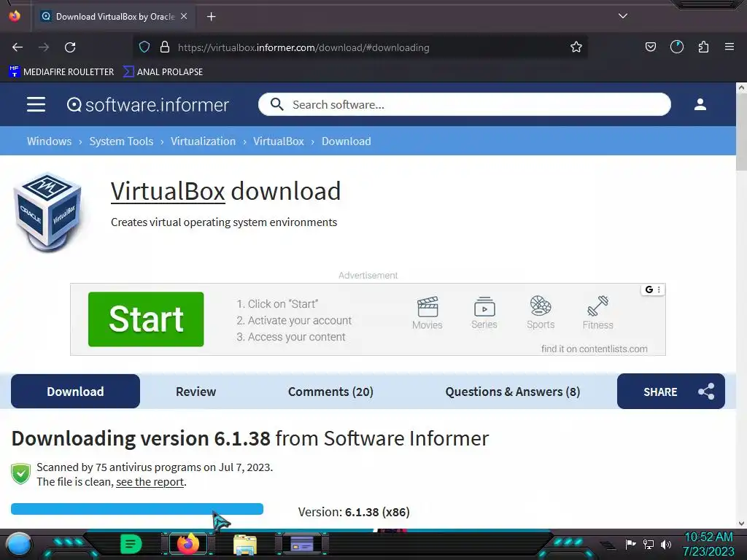The height and width of the screenshot is (560, 747).
Task: Open the ad choices G options icon
Action: (653, 289)
